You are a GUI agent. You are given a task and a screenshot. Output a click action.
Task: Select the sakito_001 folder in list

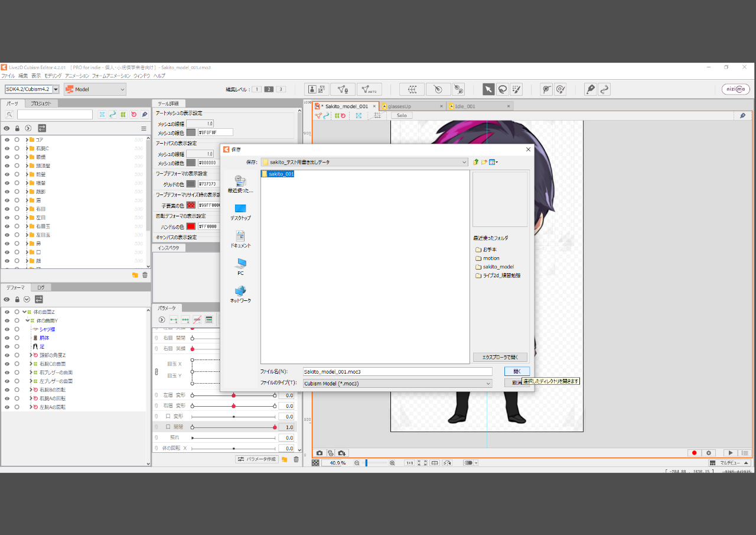point(278,174)
